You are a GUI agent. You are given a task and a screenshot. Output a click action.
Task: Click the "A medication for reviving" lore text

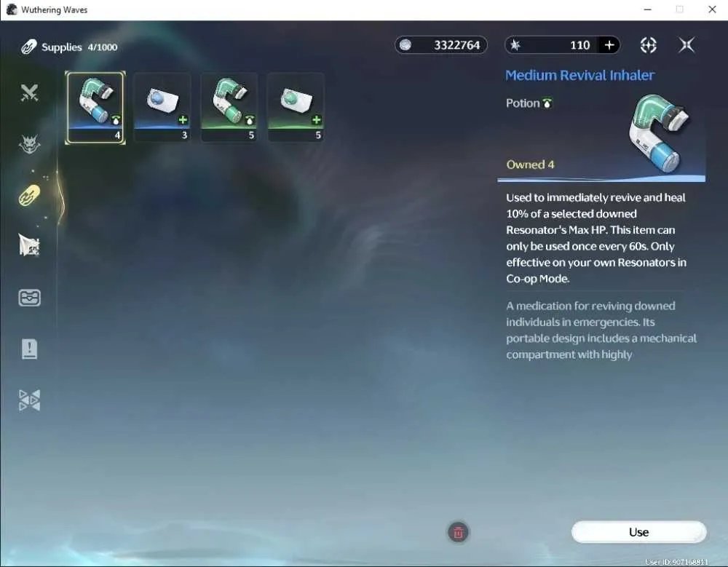(x=601, y=330)
